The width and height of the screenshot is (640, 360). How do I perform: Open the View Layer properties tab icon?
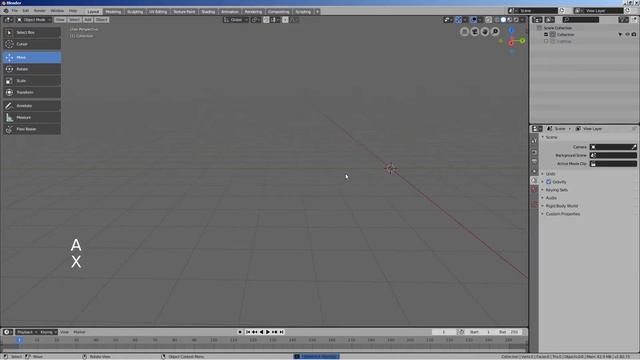click(x=534, y=171)
